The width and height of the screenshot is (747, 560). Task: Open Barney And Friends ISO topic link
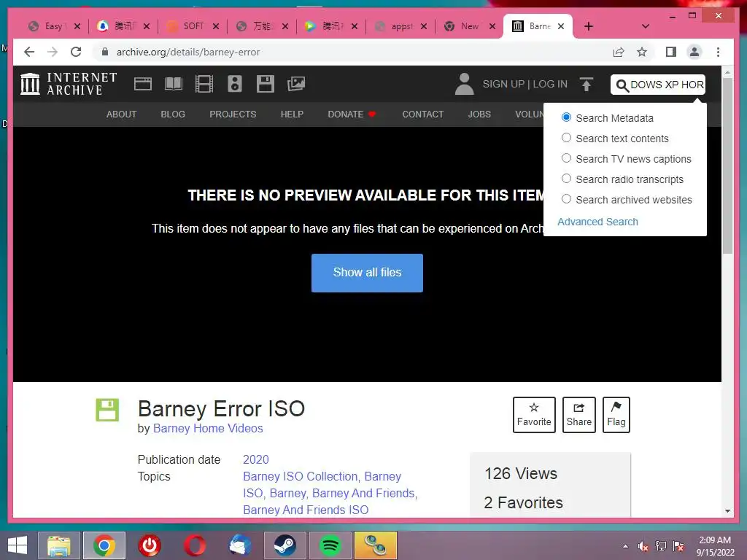[306, 510]
